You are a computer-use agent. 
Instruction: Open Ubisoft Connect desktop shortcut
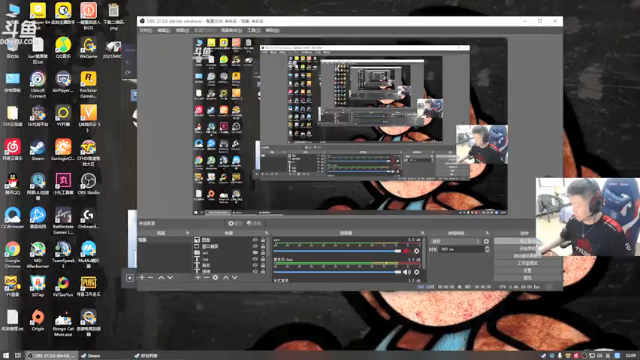[x=38, y=85]
